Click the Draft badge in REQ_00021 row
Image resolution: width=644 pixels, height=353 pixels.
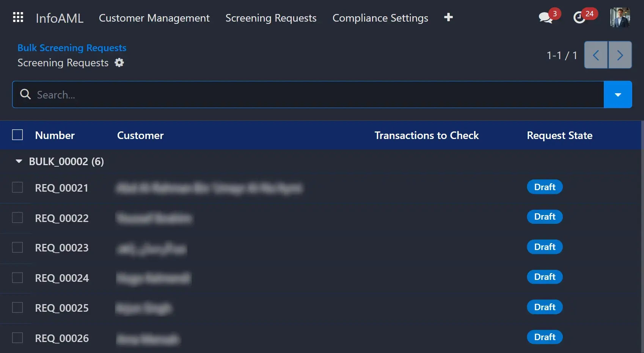pos(545,187)
